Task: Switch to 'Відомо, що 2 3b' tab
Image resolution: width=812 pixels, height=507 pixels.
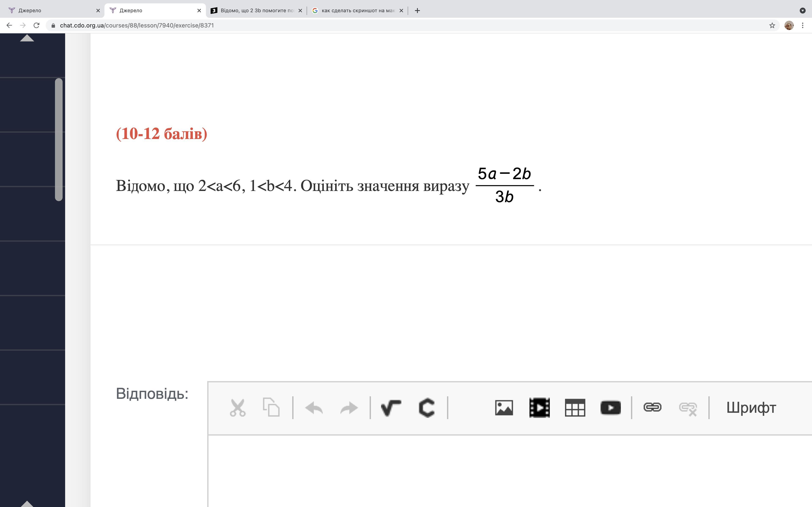Action: click(257, 10)
